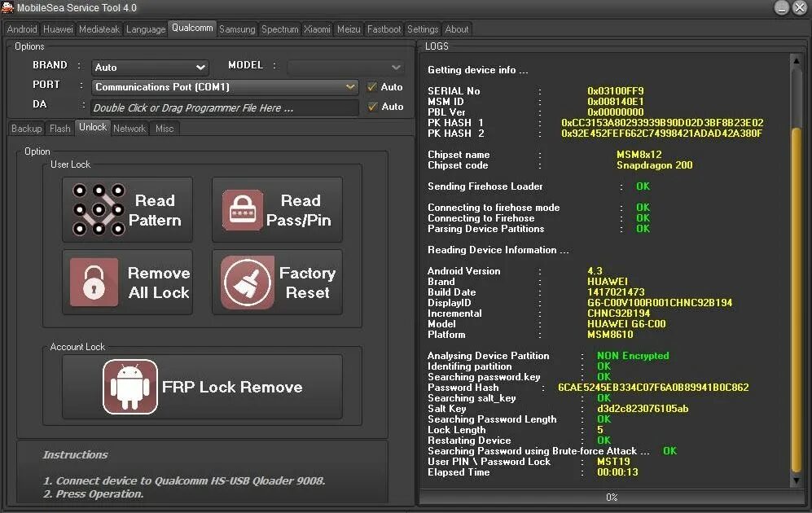The height and width of the screenshot is (513, 812).
Task: Click the Read Pass/Pin padlock icon
Action: tap(243, 209)
